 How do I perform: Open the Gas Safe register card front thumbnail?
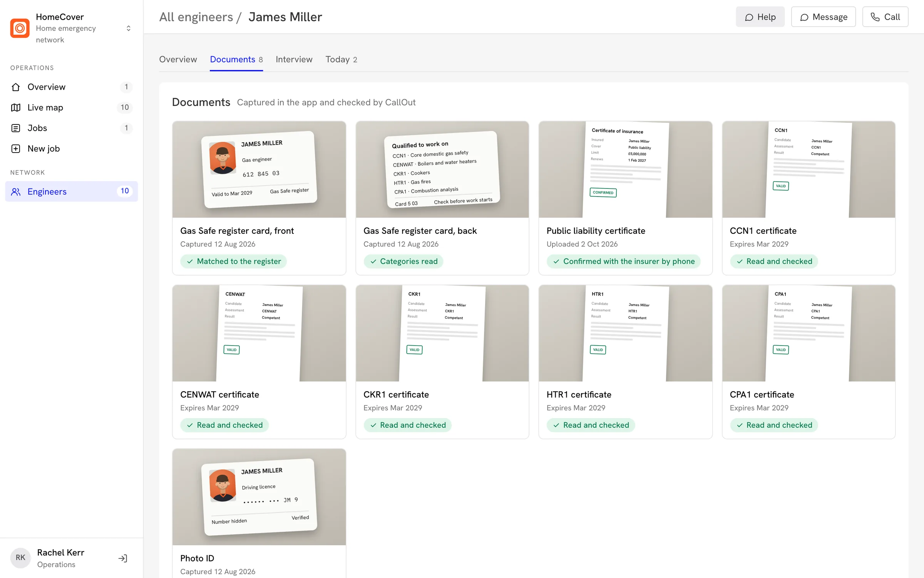259,170
